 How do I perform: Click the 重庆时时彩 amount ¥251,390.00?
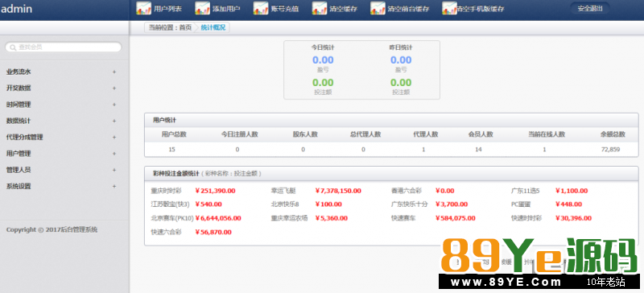point(215,191)
